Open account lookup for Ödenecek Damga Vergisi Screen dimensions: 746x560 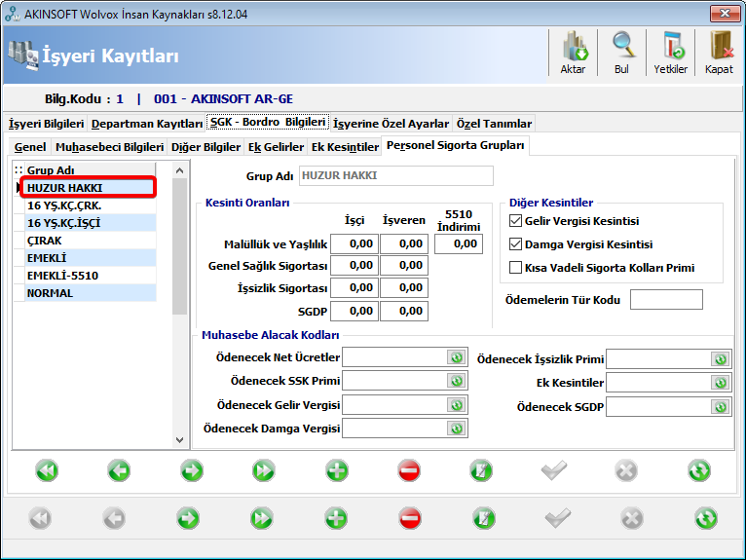457,429
